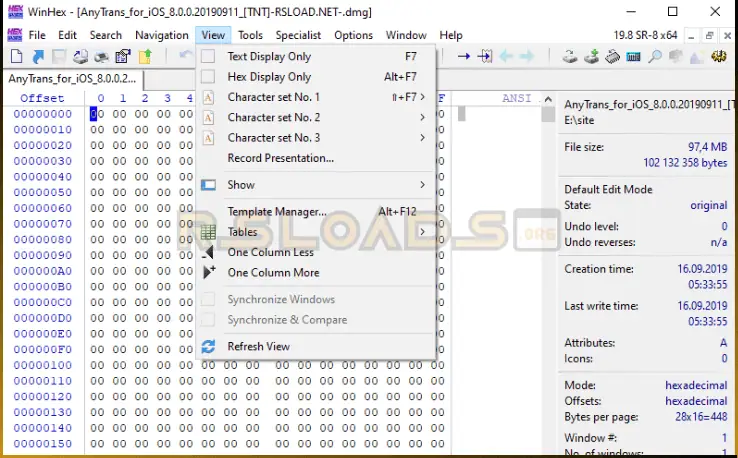The height and width of the screenshot is (458, 738).
Task: Open file Properties from the toolbar
Action: [123, 57]
